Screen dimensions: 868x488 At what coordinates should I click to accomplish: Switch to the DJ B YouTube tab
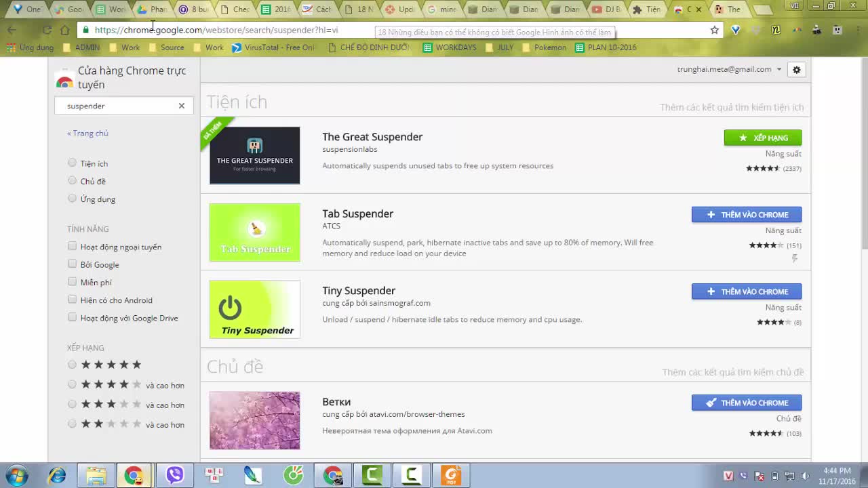(x=606, y=9)
